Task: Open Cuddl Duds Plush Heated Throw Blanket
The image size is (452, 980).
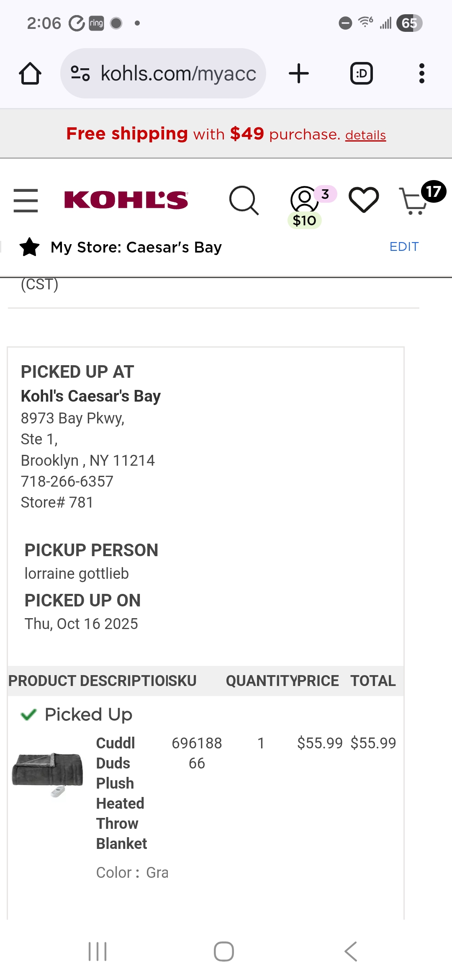Action: [x=122, y=793]
